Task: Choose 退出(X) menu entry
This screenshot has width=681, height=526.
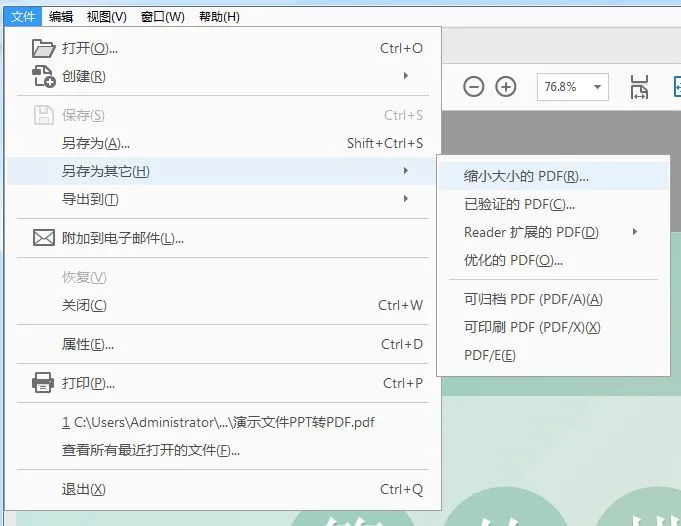Action: coord(222,489)
